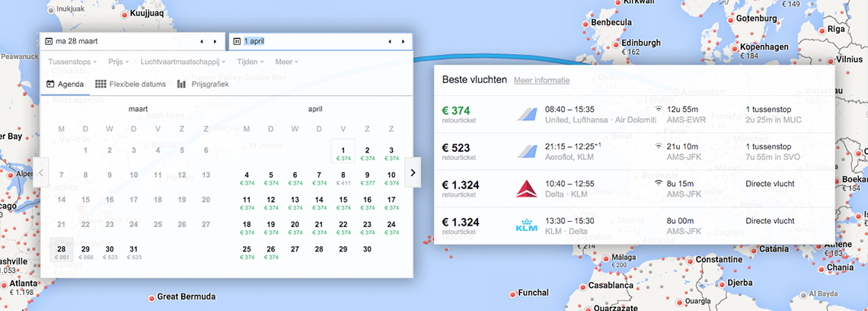Show previous months in calendar
The image size is (868, 311).
point(42,172)
